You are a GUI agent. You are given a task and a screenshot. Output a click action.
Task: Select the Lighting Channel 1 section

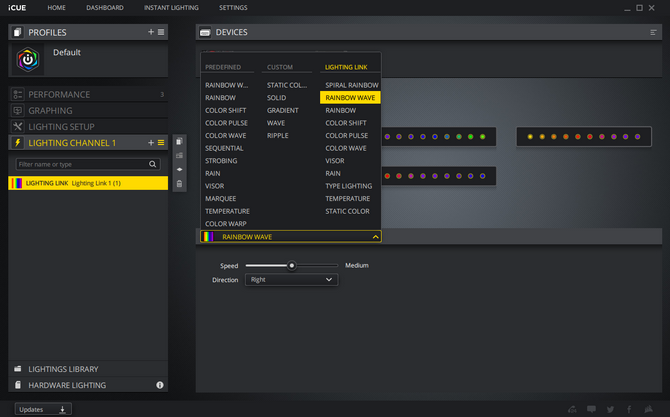(x=88, y=143)
